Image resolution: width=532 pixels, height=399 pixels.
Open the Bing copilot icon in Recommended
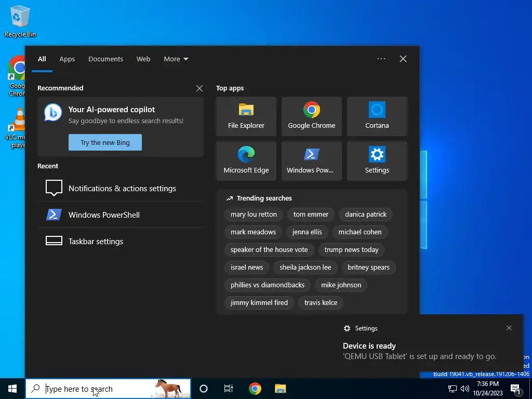click(x=53, y=113)
